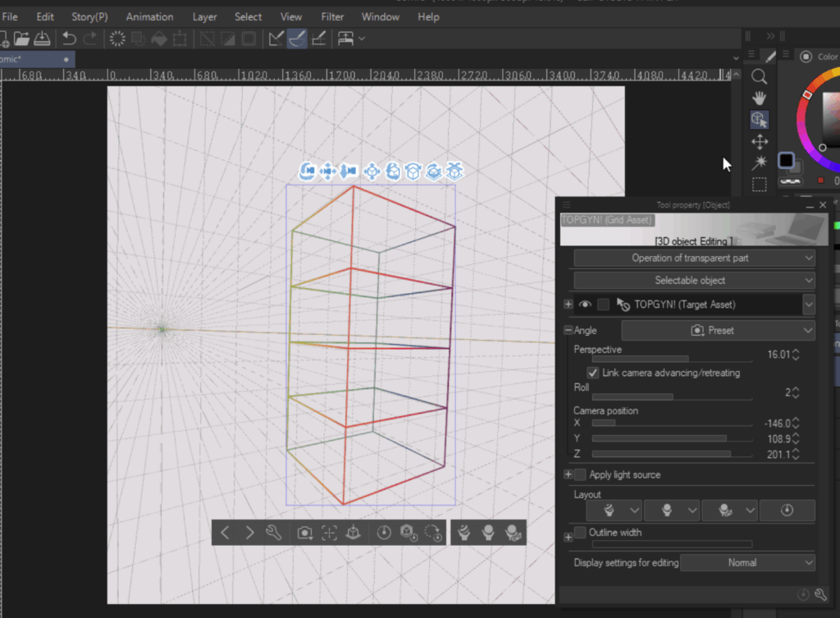Open the Display settings for editing dropdown
Viewport: 840px width, 618px height.
click(x=747, y=563)
